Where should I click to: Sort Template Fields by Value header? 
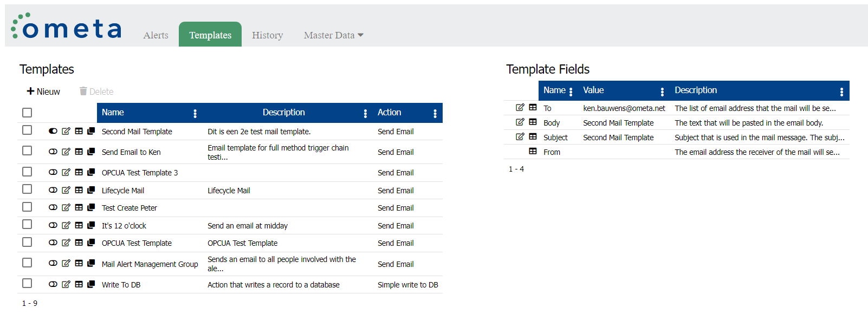point(593,90)
